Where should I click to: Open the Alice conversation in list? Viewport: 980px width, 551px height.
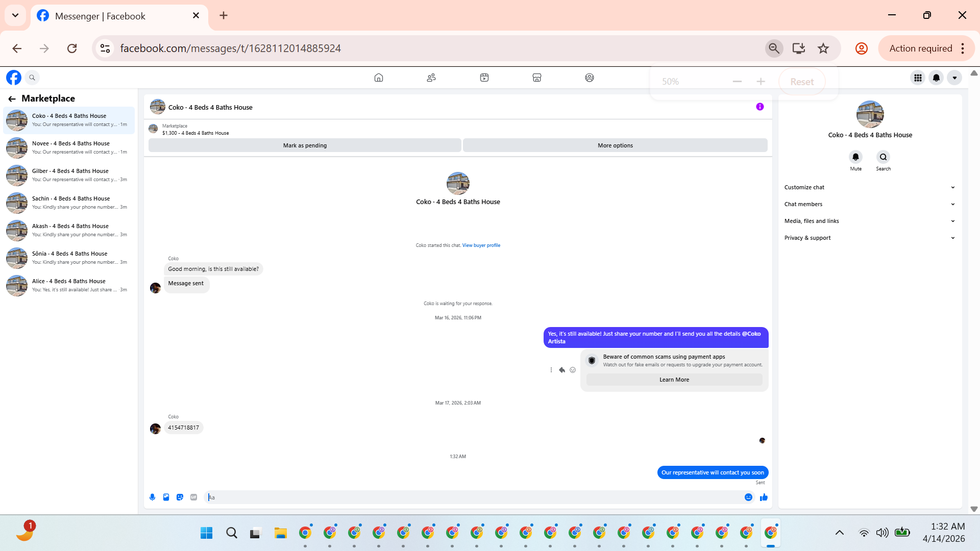tap(69, 285)
